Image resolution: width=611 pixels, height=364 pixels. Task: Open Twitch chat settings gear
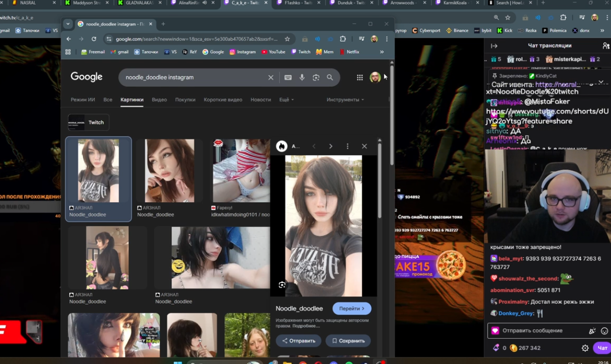(x=585, y=348)
